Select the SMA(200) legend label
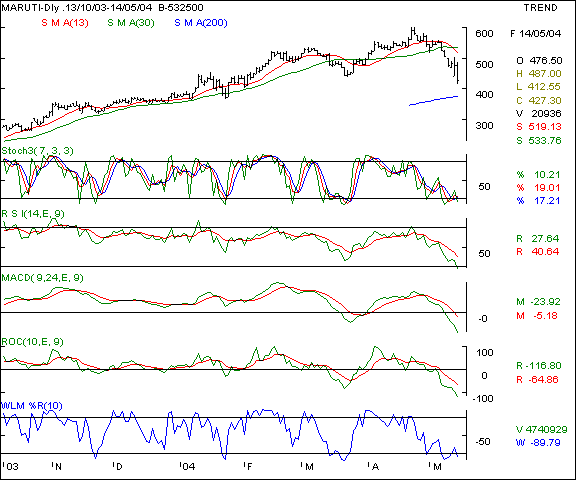 (201, 23)
